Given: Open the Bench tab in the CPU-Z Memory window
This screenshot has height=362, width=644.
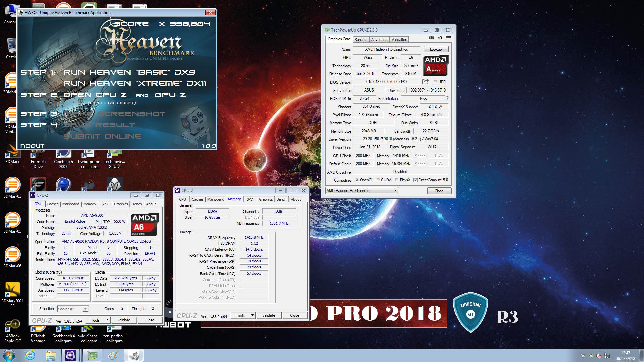Looking at the screenshot, I should (281, 199).
